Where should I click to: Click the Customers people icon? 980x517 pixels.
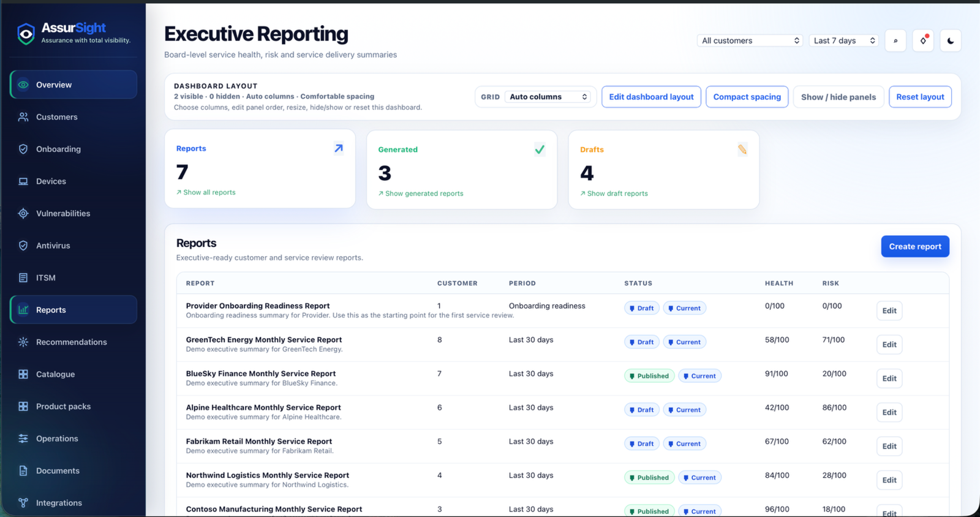point(23,117)
